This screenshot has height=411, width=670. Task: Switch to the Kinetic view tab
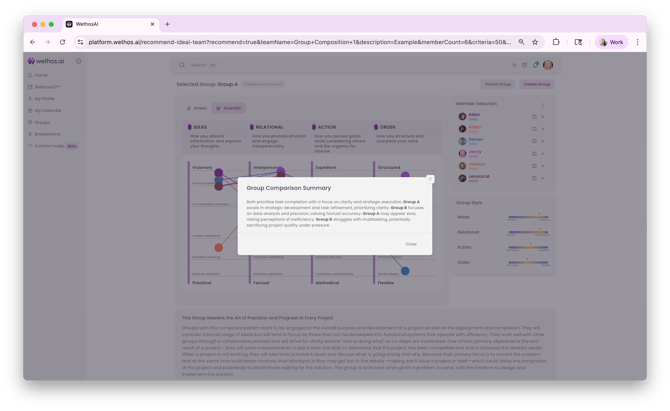click(197, 108)
